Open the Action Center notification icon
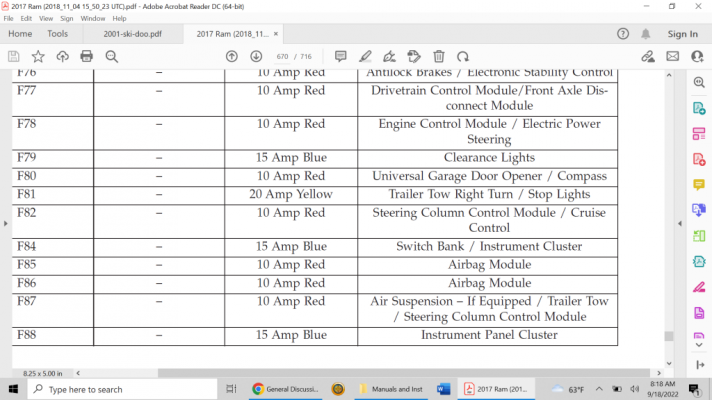This screenshot has height=400, width=712. tap(694, 389)
